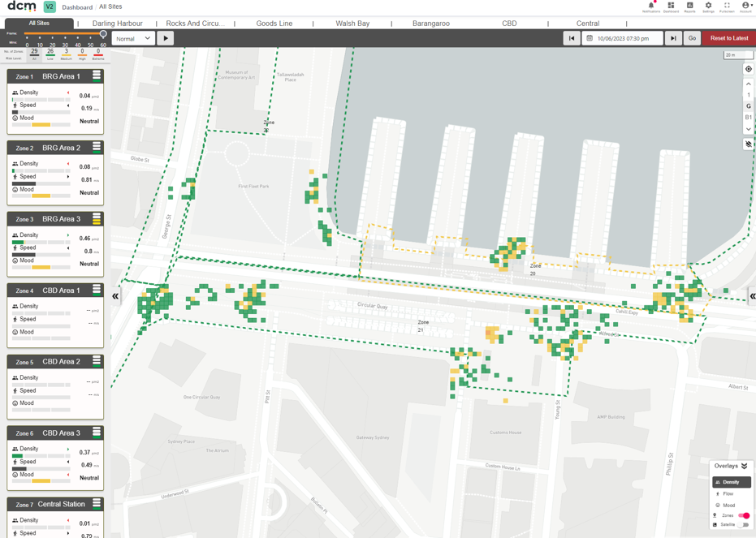Play the timeline playback

[x=166, y=38]
